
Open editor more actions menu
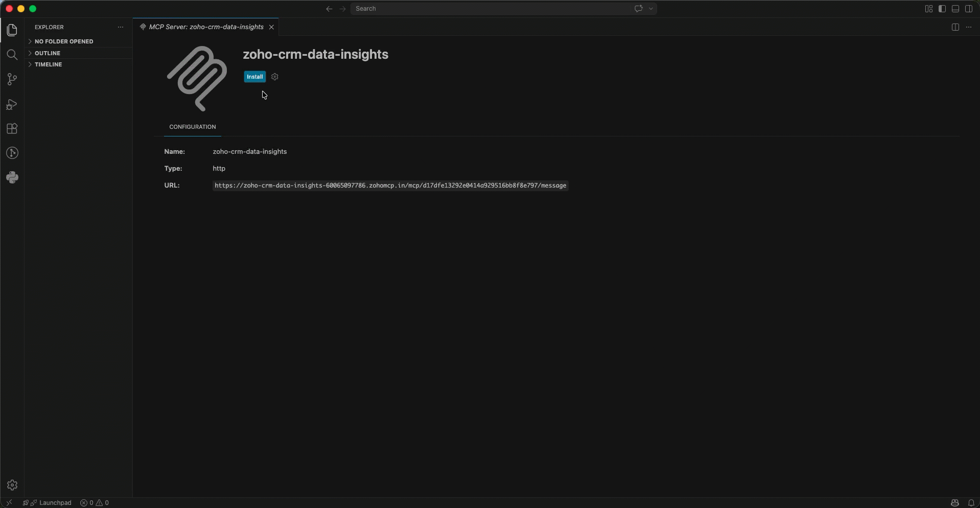pos(969,27)
